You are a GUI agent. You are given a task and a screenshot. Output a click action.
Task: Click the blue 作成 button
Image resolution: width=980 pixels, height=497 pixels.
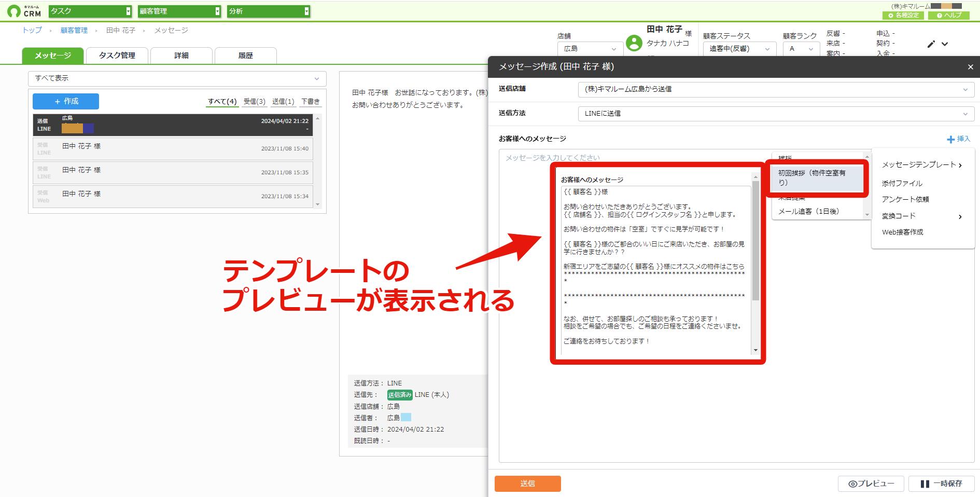(66, 102)
